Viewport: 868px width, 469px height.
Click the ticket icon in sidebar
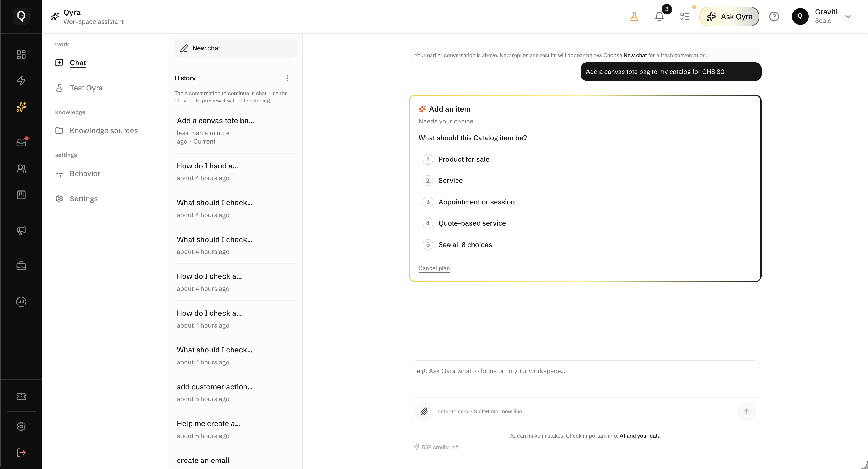pos(21,397)
